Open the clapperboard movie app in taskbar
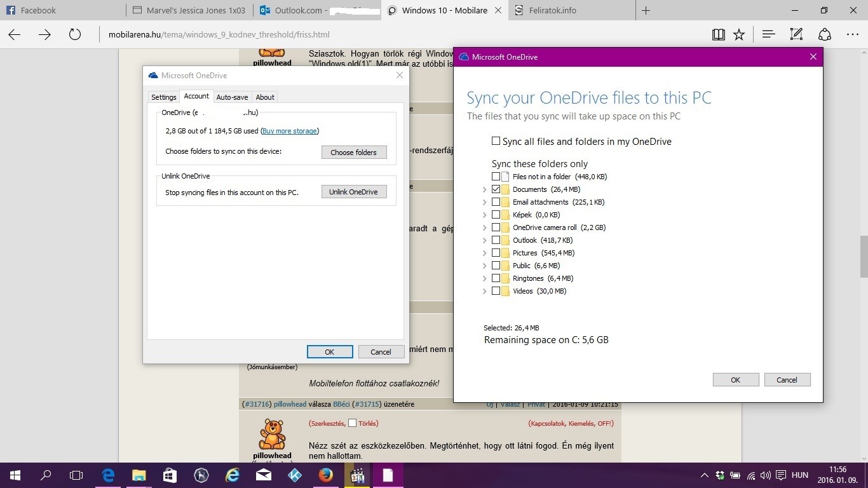Image resolution: width=868 pixels, height=488 pixels. click(x=357, y=475)
